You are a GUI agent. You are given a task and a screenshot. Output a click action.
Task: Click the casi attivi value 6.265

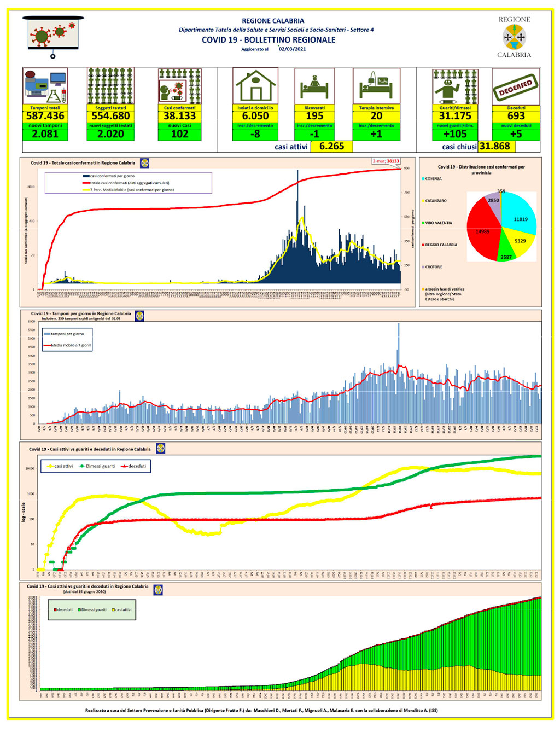click(x=331, y=146)
